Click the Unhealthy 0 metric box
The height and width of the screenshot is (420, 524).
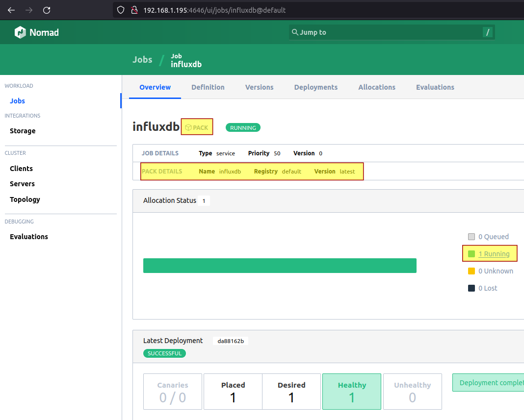(413, 392)
